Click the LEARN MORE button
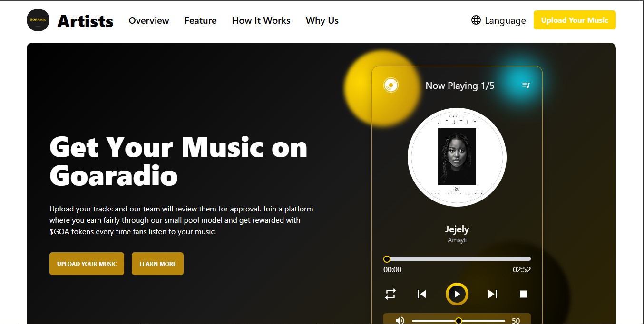 [157, 264]
